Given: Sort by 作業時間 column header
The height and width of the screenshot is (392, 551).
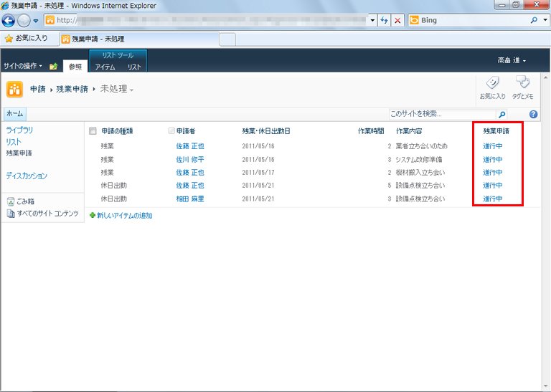Looking at the screenshot, I should click(x=371, y=131).
